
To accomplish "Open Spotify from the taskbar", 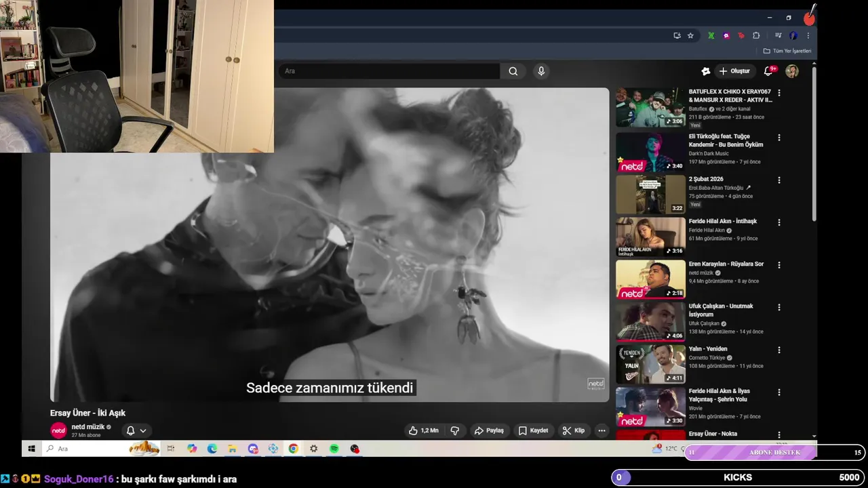I will click(x=334, y=449).
